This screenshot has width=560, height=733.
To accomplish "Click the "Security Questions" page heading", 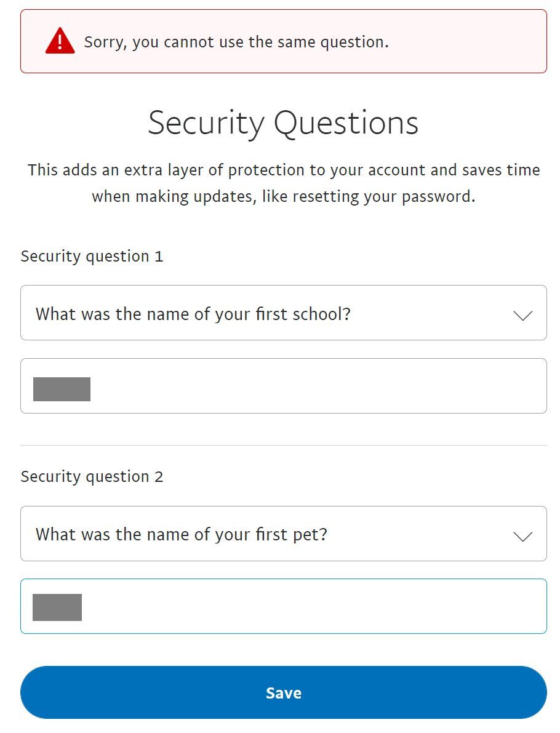I will [x=283, y=123].
